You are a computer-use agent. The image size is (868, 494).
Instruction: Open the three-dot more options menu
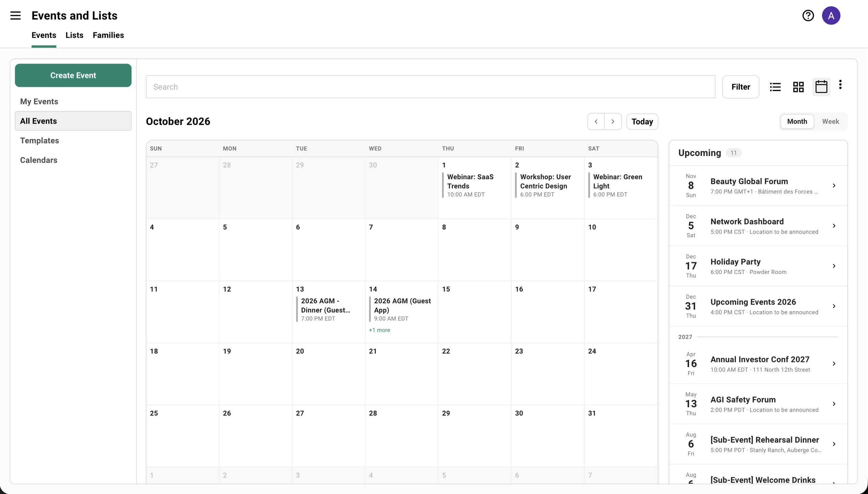pos(840,85)
